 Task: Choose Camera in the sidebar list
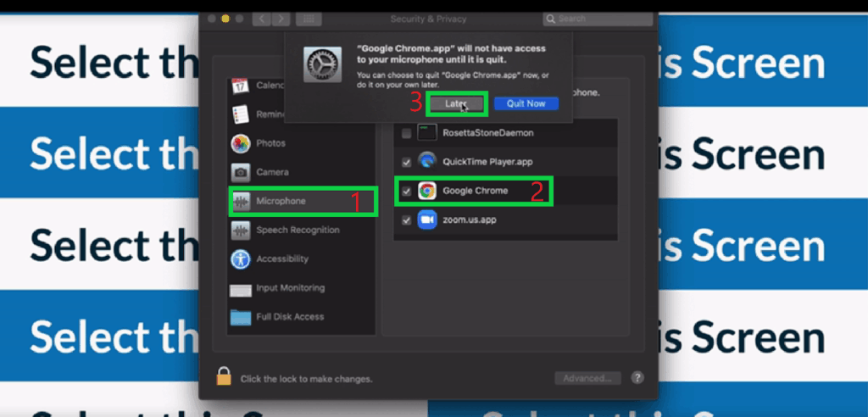271,172
